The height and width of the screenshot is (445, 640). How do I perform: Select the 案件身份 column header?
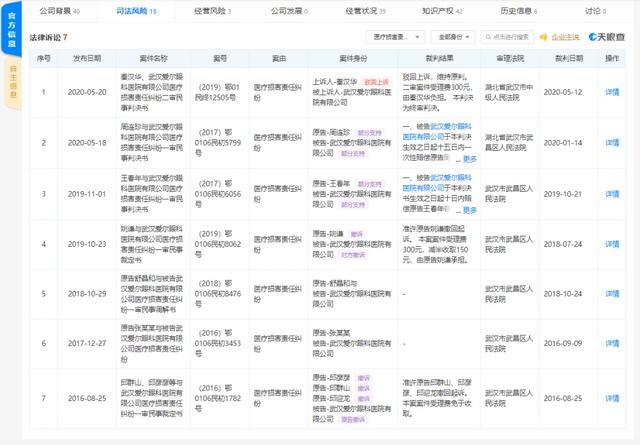[353, 58]
